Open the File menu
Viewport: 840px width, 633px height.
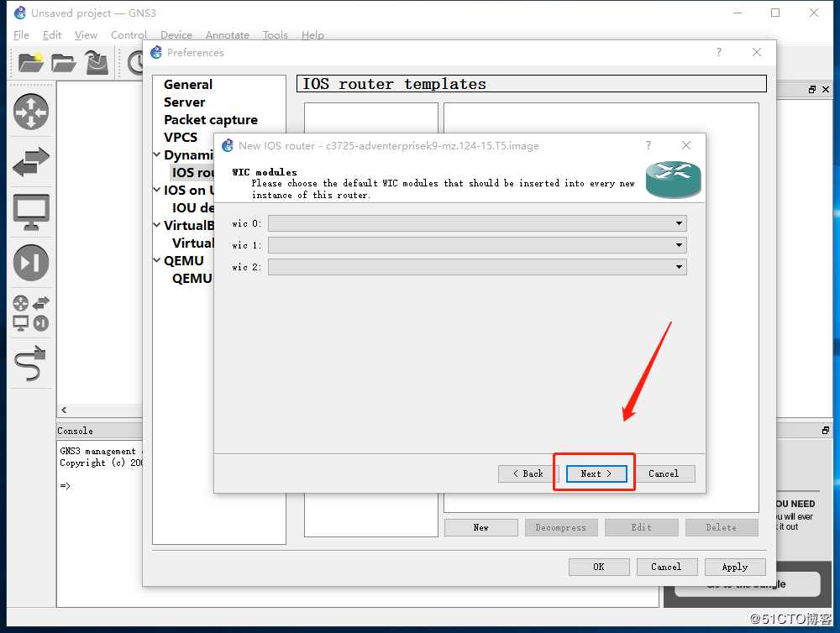coord(22,34)
